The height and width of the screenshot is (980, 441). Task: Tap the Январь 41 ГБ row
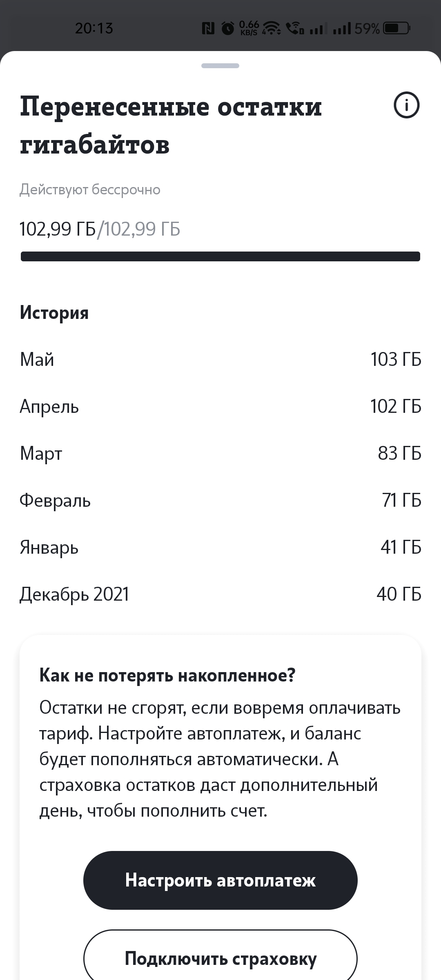point(220,547)
